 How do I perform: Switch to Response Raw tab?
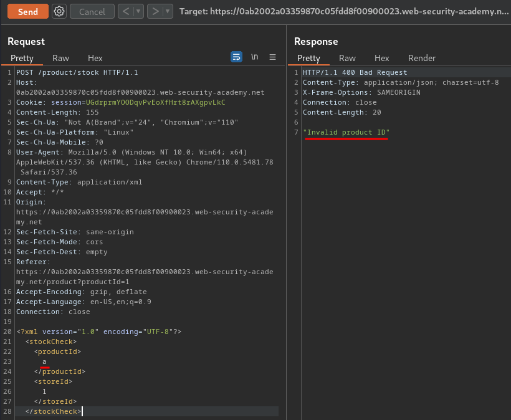[347, 58]
